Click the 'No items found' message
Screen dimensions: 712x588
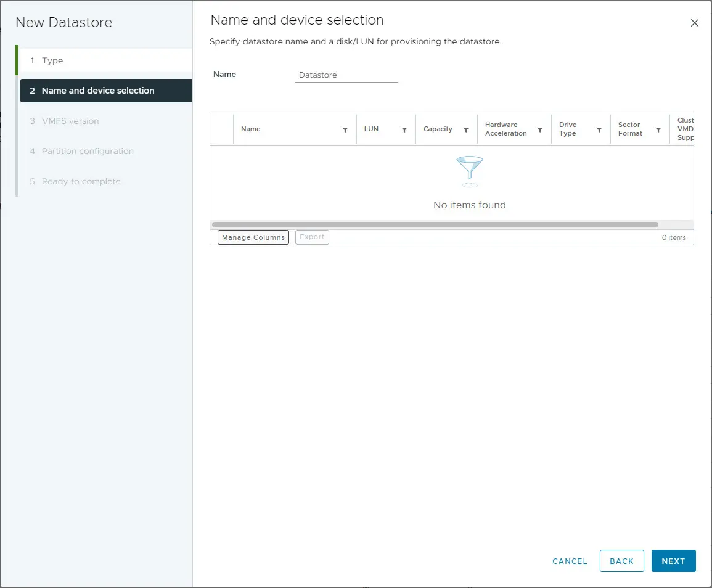click(470, 205)
